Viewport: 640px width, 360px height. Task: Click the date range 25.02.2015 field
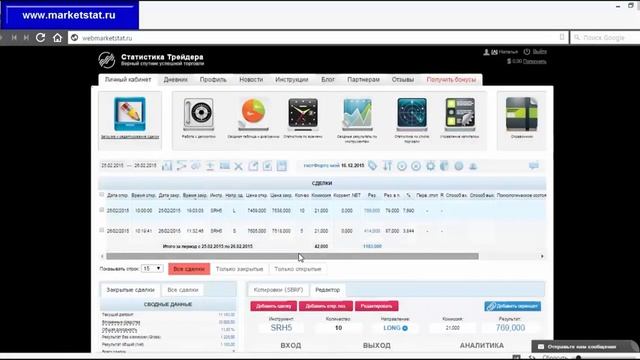coord(129,166)
